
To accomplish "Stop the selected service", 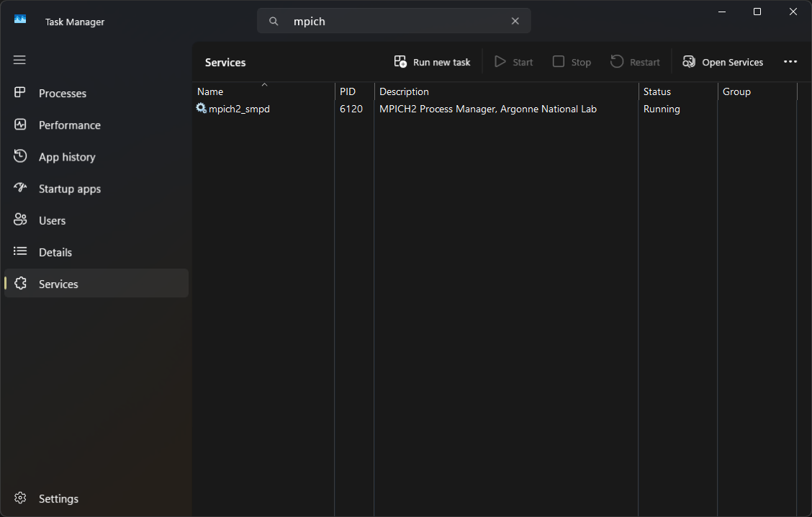I will coord(572,62).
